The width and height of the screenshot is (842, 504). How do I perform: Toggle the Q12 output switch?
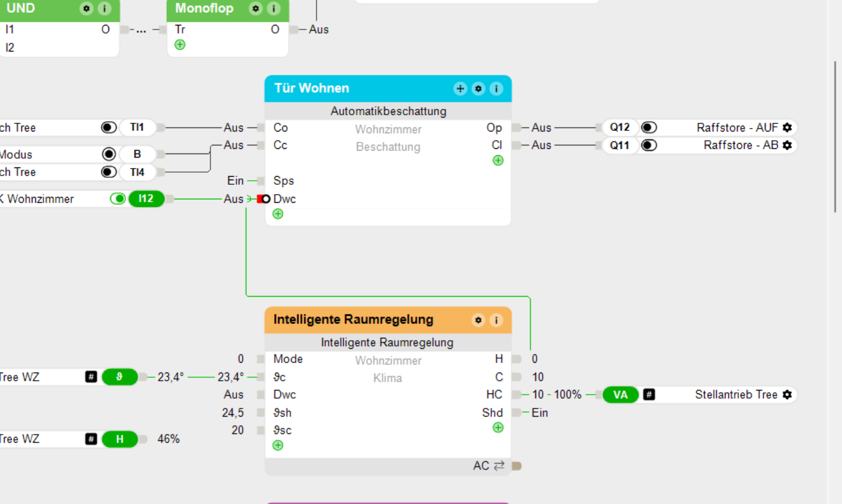(649, 127)
